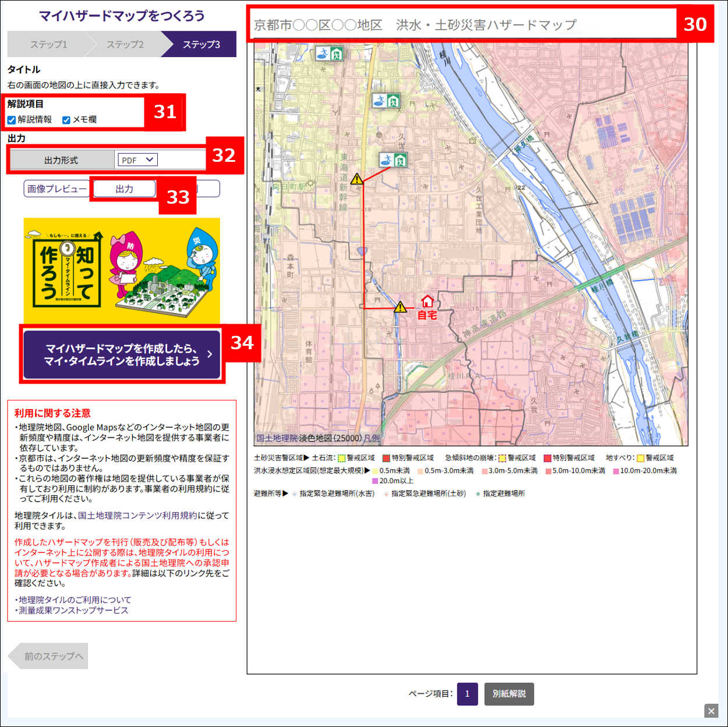Click 急傾斜地の崩壊 警戒区域 legend swatch

503,458
